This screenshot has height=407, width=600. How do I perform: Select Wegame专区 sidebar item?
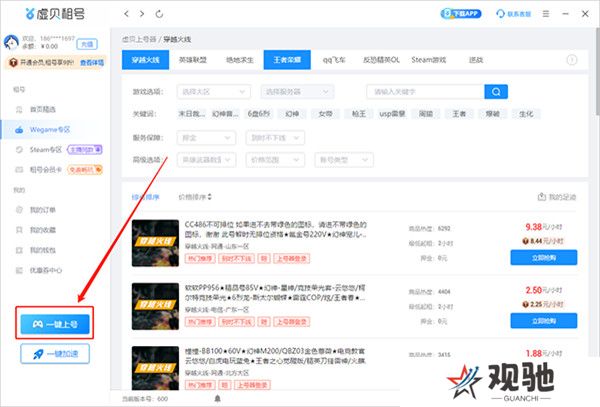(50, 130)
